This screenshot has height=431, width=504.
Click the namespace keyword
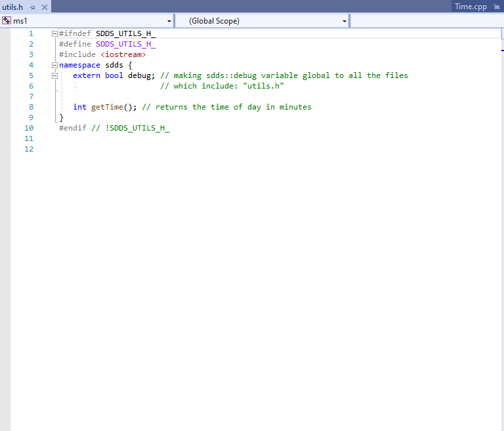(79, 65)
